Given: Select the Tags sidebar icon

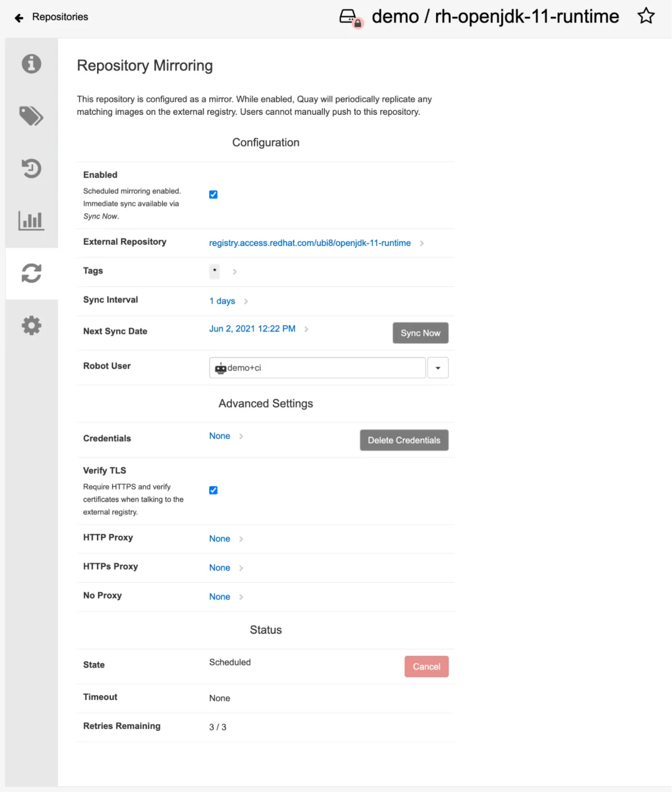Looking at the screenshot, I should 31,116.
